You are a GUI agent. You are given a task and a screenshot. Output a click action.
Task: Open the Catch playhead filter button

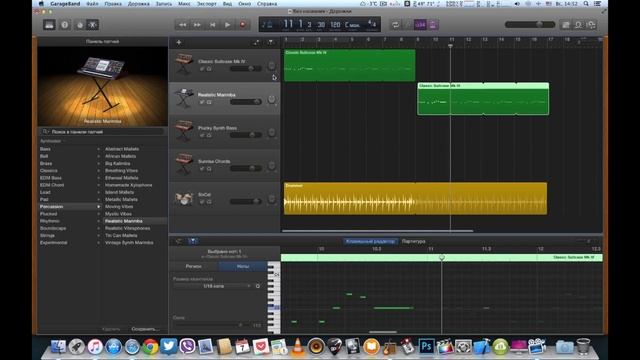pos(271,42)
